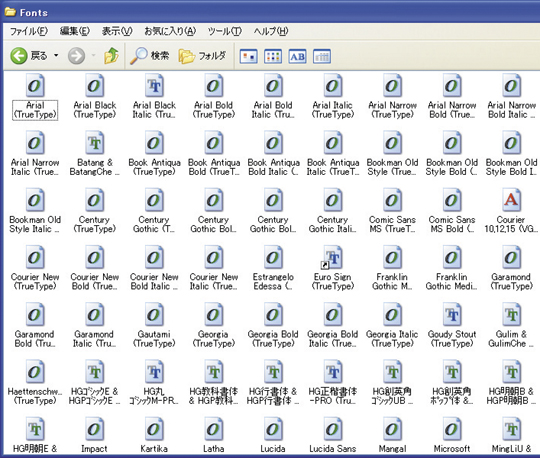Select the HG行書体 & HGP行書体 icon

click(x=273, y=372)
